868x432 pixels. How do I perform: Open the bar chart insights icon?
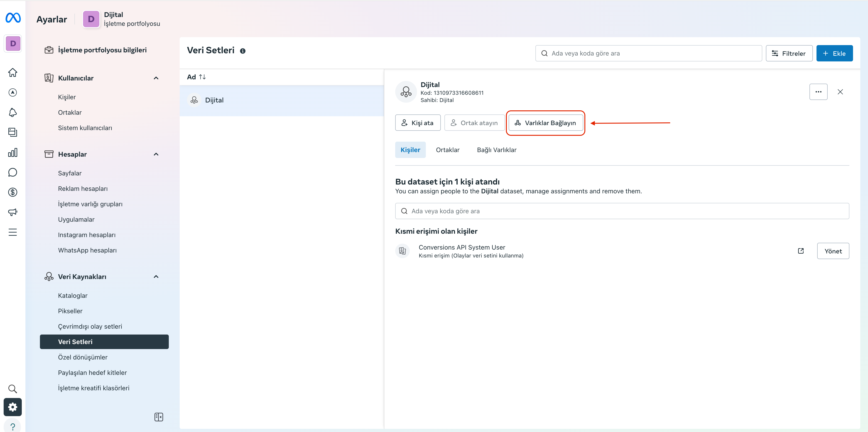[13, 152]
